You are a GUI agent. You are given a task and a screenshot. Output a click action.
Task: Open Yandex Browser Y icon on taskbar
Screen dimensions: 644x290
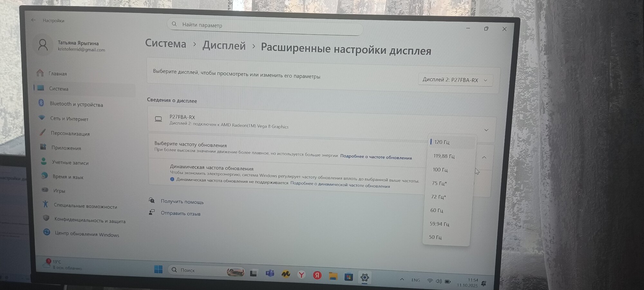click(x=301, y=275)
